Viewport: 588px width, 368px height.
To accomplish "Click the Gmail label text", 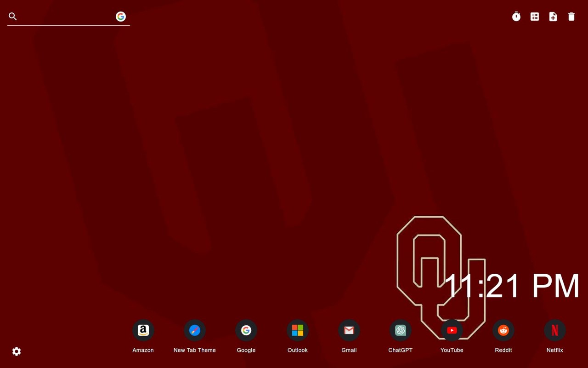I will pyautogui.click(x=349, y=350).
